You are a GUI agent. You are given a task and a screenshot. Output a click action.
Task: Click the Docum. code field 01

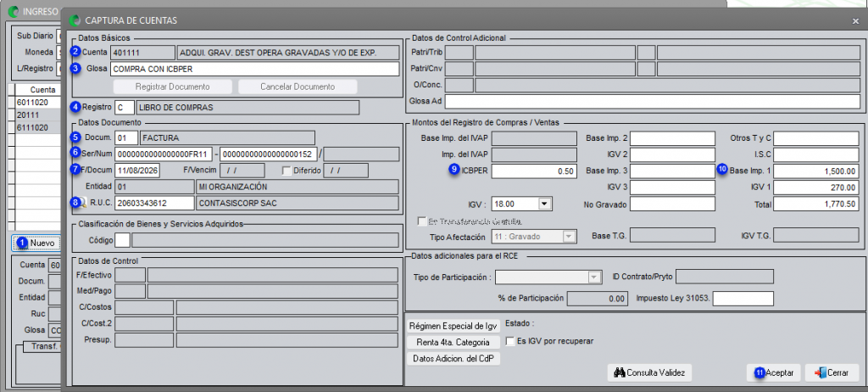126,137
